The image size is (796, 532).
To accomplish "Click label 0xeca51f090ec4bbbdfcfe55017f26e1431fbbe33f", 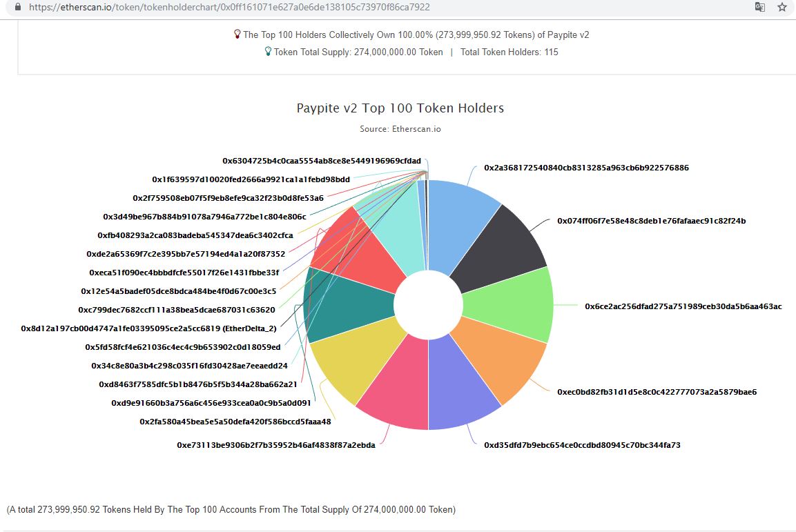I will click(184, 273).
